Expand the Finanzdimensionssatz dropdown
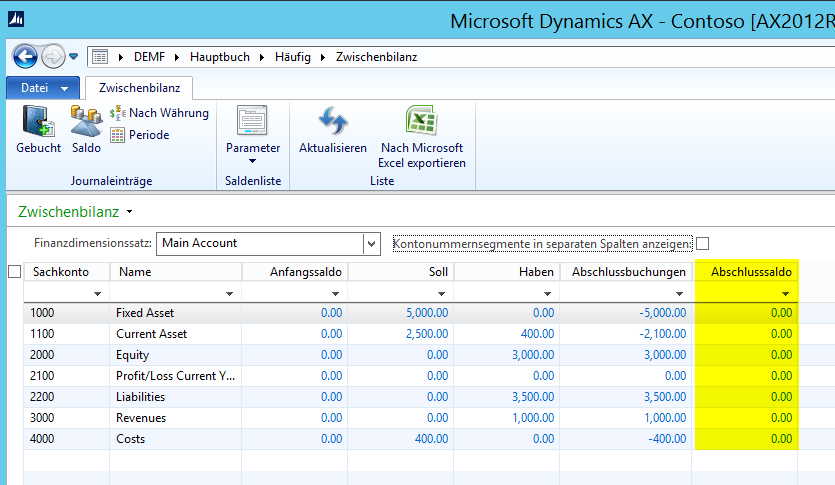 [x=372, y=243]
